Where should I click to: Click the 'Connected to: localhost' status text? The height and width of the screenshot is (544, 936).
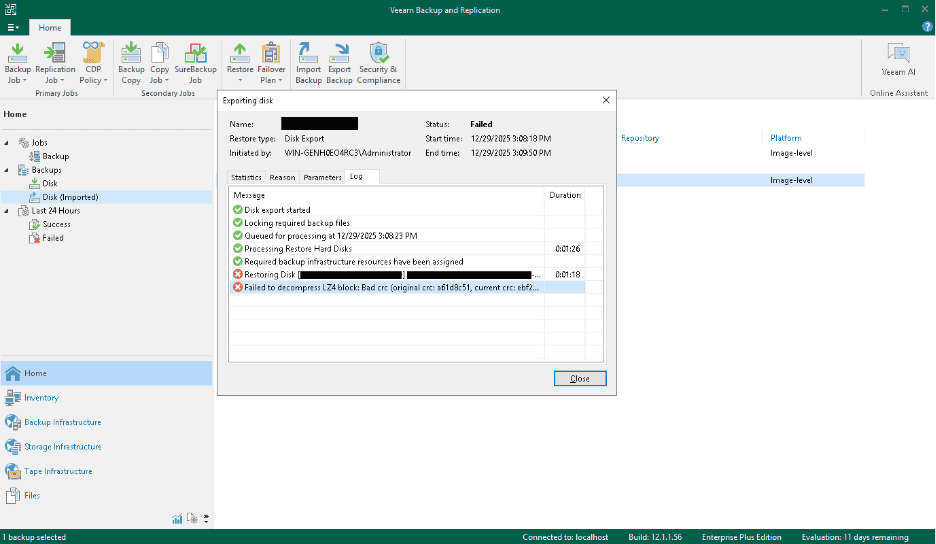point(565,537)
